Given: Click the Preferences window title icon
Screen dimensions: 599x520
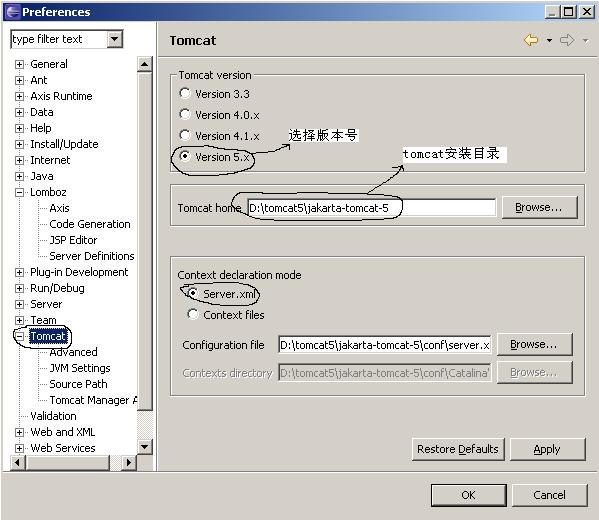Looking at the screenshot, I should click(12, 12).
